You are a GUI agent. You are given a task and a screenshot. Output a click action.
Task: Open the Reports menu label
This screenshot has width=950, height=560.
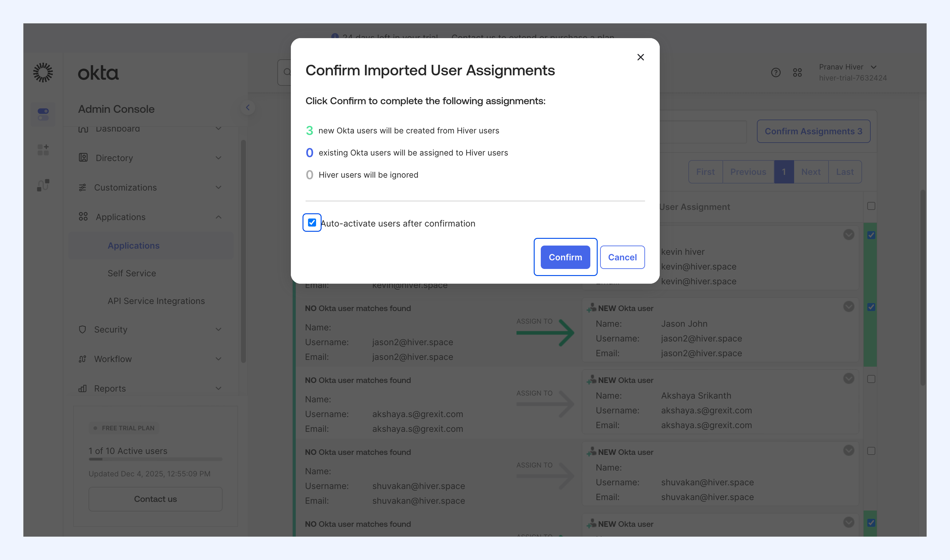coord(110,388)
